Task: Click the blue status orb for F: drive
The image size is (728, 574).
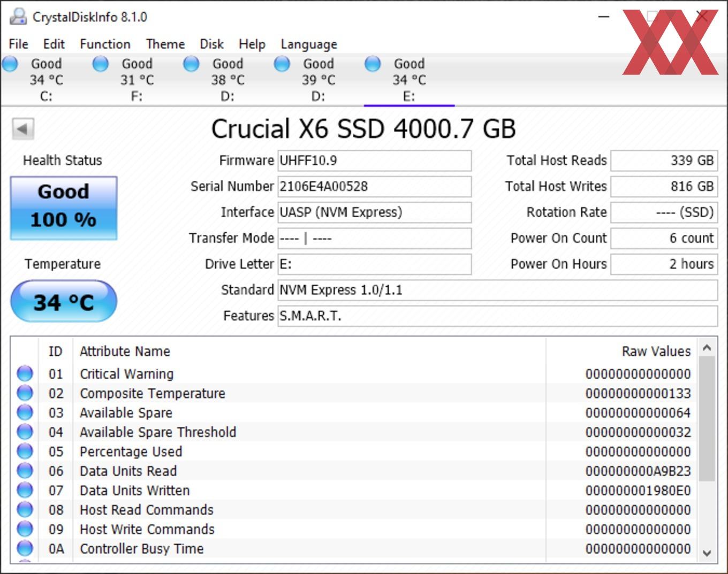Action: [100, 64]
